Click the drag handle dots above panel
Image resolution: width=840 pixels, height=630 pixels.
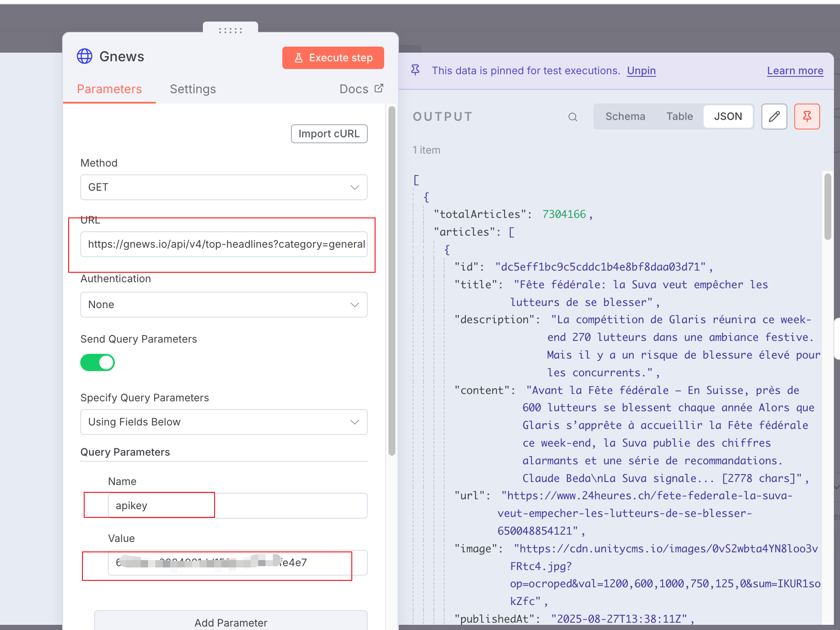point(231,30)
